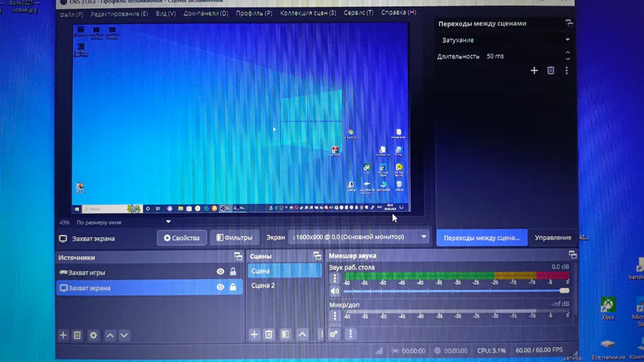644x362 pixels.
Task: Add a scene transition with plus icon
Action: coord(534,71)
